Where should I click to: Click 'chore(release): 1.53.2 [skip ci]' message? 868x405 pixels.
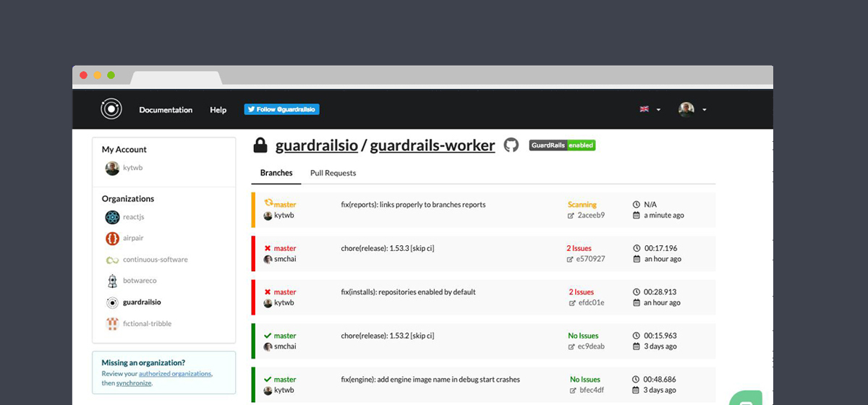pos(388,336)
